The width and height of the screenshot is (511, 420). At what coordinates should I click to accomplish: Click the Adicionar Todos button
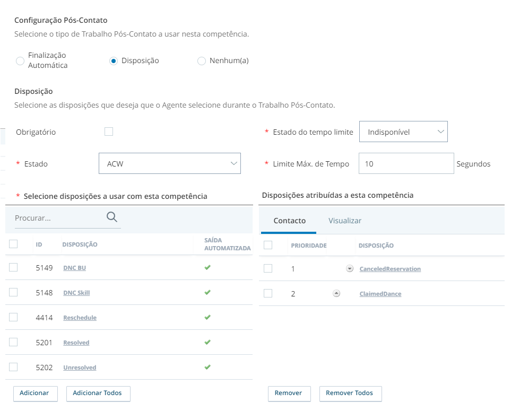click(x=98, y=393)
